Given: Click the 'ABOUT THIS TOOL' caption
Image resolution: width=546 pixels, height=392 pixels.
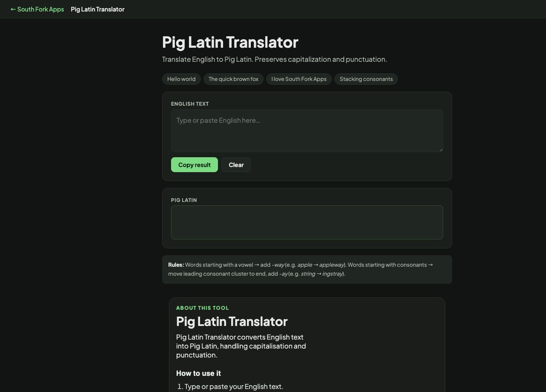Looking at the screenshot, I should coord(203,308).
